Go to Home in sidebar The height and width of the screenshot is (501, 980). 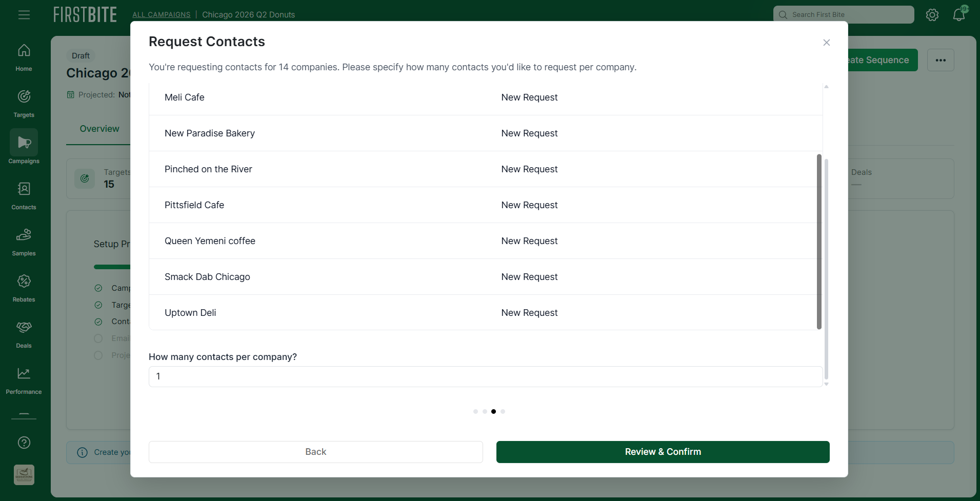click(x=24, y=57)
